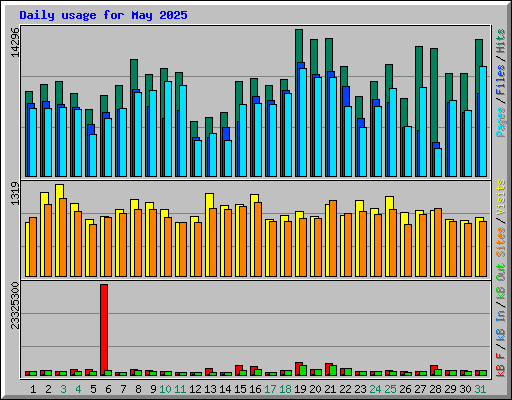Click the 2332530 axis label
The width and height of the screenshot is (512, 400).
click(15, 306)
